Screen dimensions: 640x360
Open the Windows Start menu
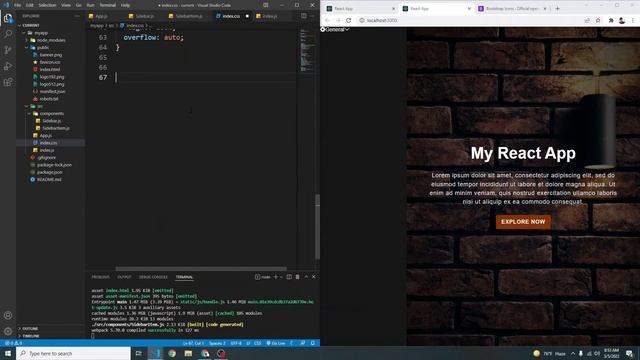point(8,353)
